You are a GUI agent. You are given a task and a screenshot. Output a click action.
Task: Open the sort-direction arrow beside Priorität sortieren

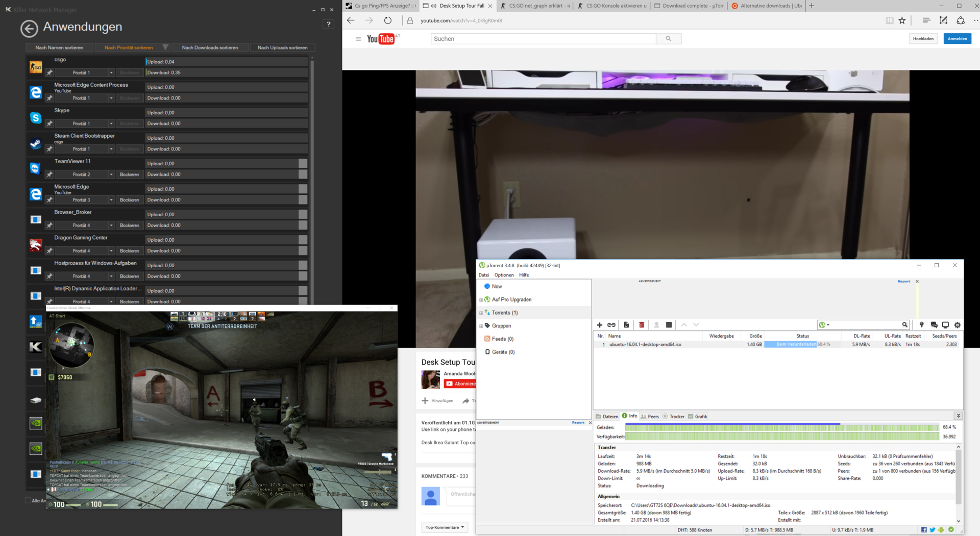[x=165, y=47]
